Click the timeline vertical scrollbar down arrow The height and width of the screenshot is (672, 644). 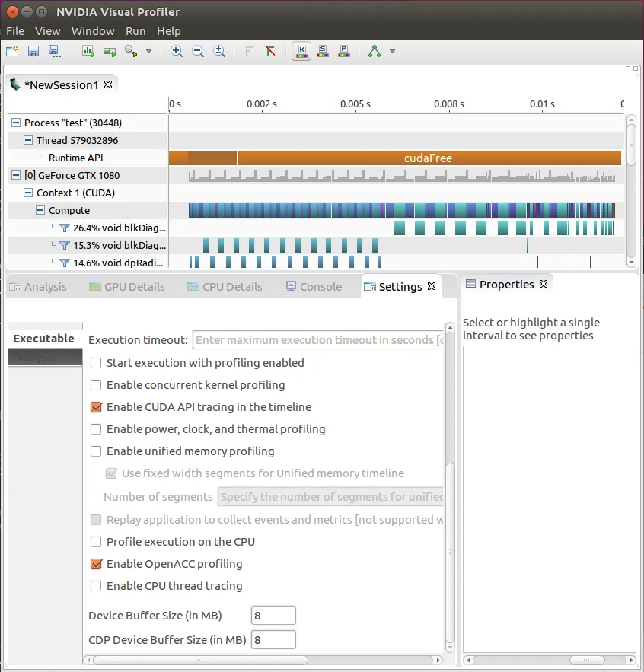pyautogui.click(x=631, y=262)
